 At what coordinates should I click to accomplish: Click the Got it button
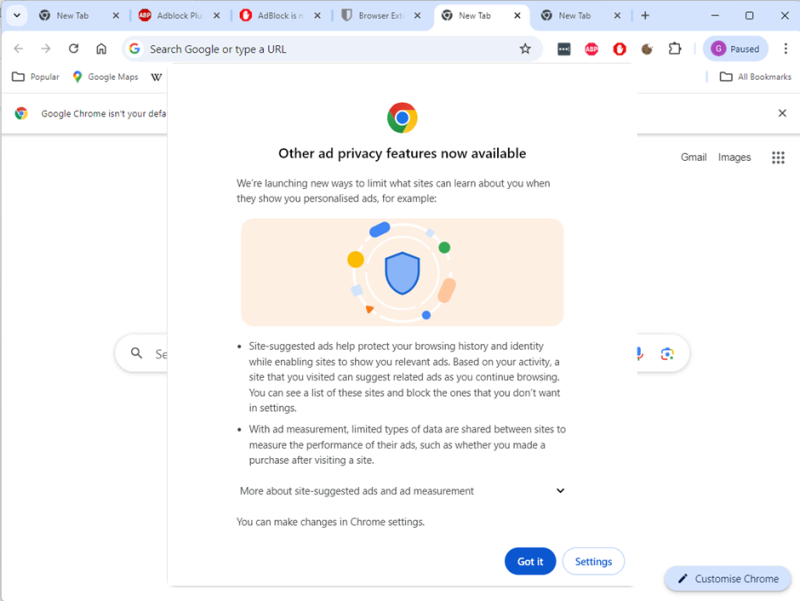(x=530, y=561)
